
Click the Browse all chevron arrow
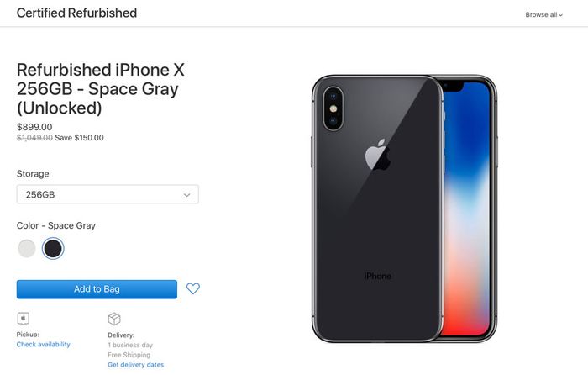coord(560,15)
